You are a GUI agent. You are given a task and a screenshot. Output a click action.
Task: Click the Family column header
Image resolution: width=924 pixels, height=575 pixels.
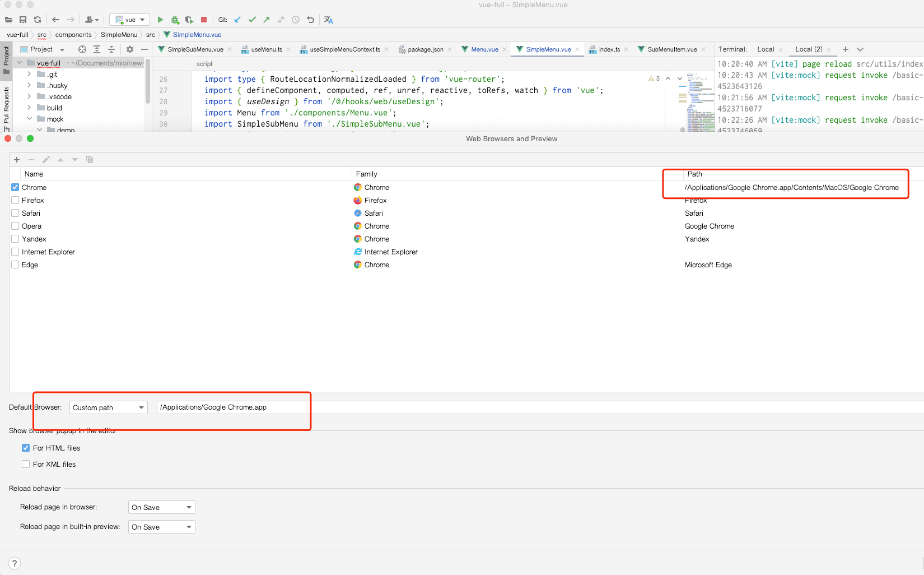click(366, 174)
